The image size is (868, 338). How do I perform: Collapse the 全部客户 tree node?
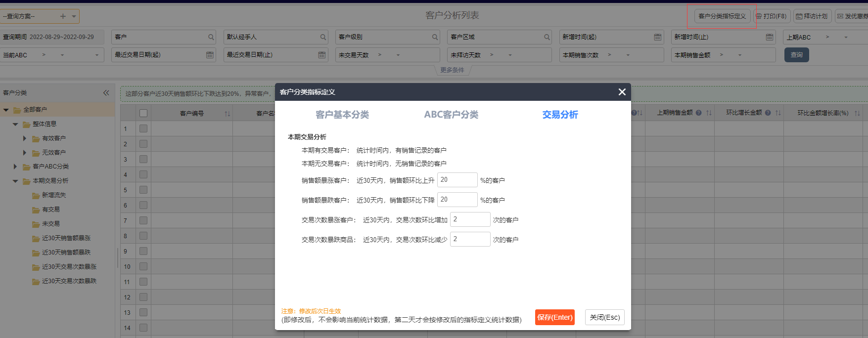coord(6,110)
